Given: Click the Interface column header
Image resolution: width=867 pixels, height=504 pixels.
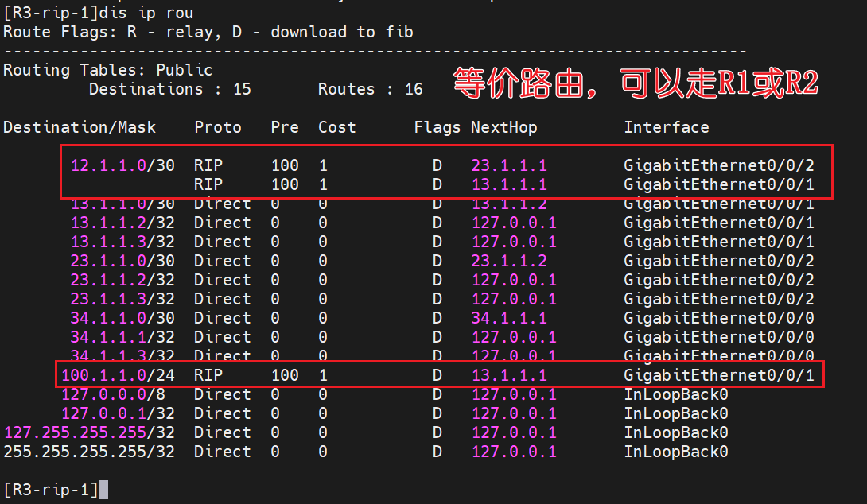Looking at the screenshot, I should coord(666,127).
